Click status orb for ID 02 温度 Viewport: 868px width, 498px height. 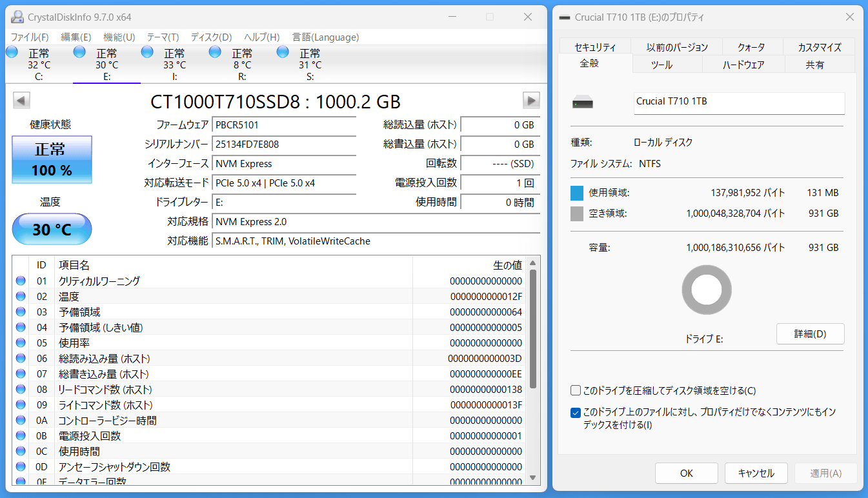21,296
